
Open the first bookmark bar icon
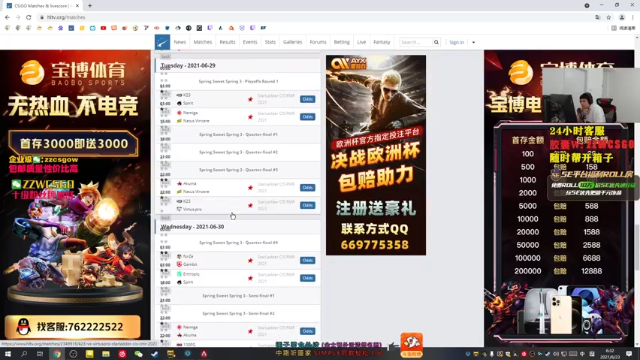7,28
